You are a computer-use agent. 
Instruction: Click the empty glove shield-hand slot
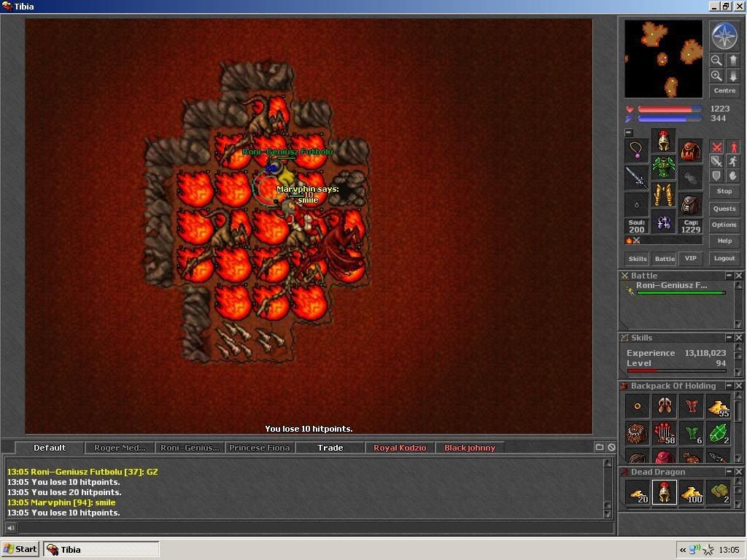[691, 178]
